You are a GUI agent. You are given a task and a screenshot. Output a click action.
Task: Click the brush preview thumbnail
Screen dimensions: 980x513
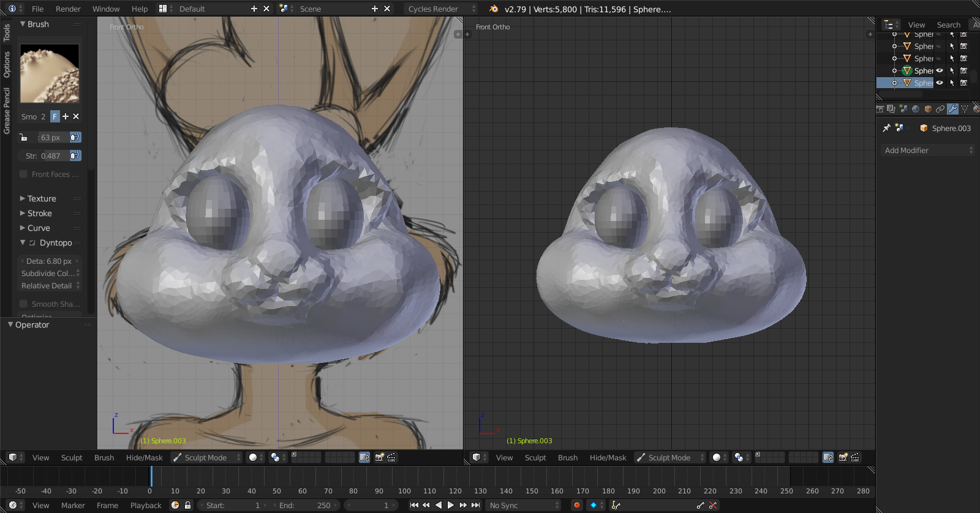[49, 73]
